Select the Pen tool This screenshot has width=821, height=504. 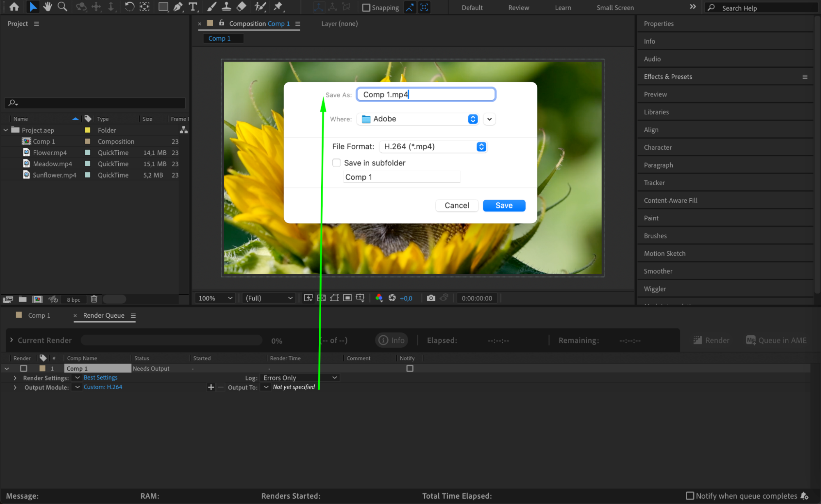(x=178, y=7)
